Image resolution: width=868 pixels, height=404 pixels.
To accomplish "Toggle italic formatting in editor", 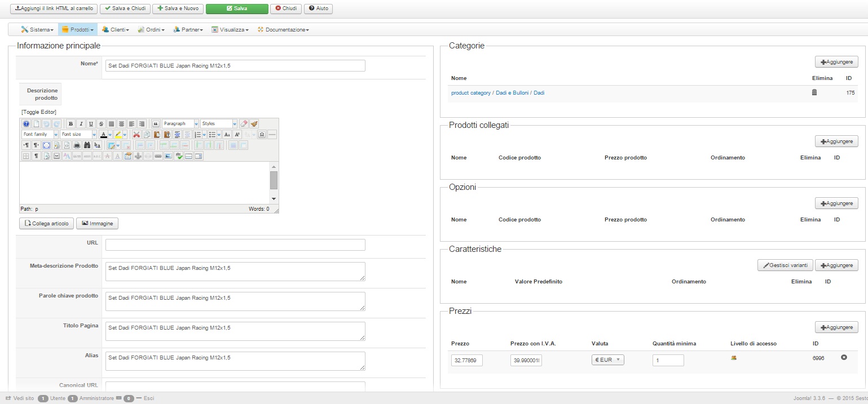I will pyautogui.click(x=81, y=124).
